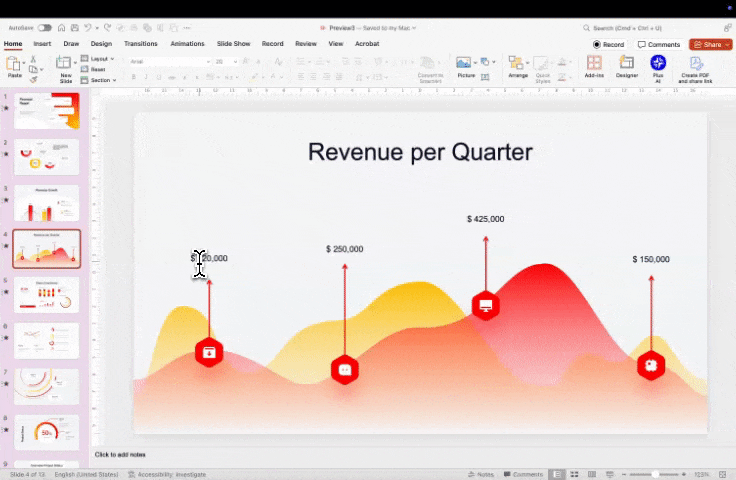This screenshot has width=736, height=480.
Task: Open the Arrange tool
Action: tap(517, 65)
